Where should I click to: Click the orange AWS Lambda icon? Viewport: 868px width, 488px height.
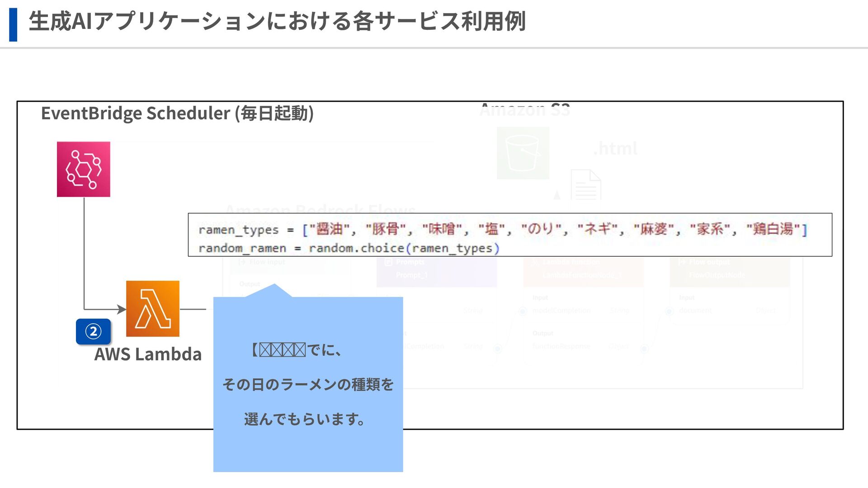[152, 309]
